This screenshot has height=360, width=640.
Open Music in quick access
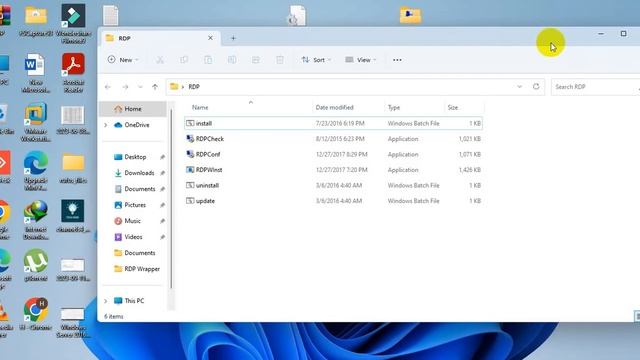132,221
